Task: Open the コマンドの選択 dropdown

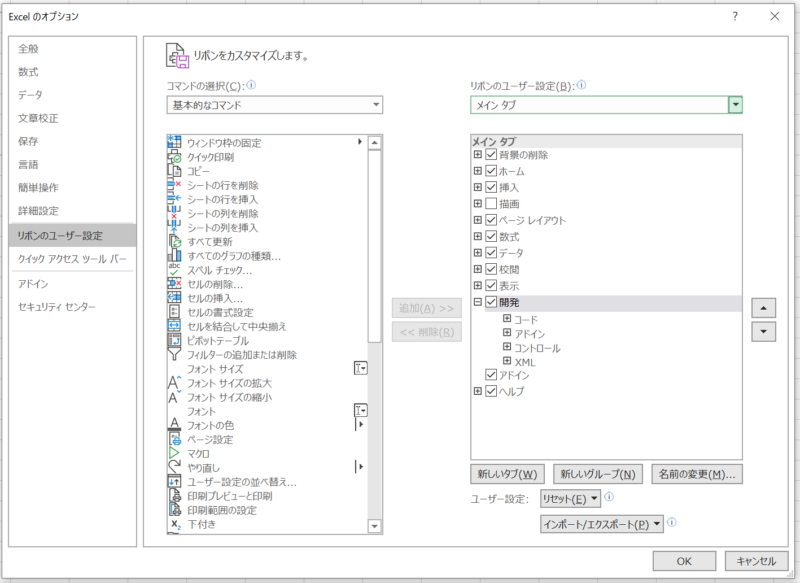Action: [x=275, y=105]
